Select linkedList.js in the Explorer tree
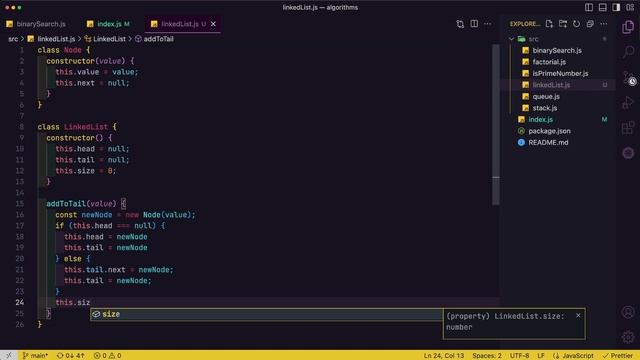 (558, 85)
